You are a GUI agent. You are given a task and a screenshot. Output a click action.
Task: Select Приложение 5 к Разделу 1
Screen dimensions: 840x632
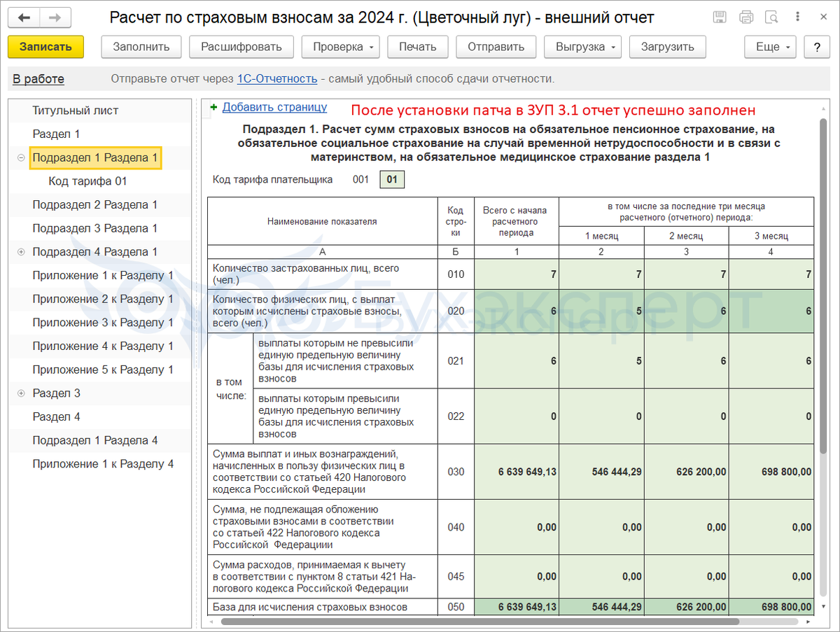coord(103,370)
